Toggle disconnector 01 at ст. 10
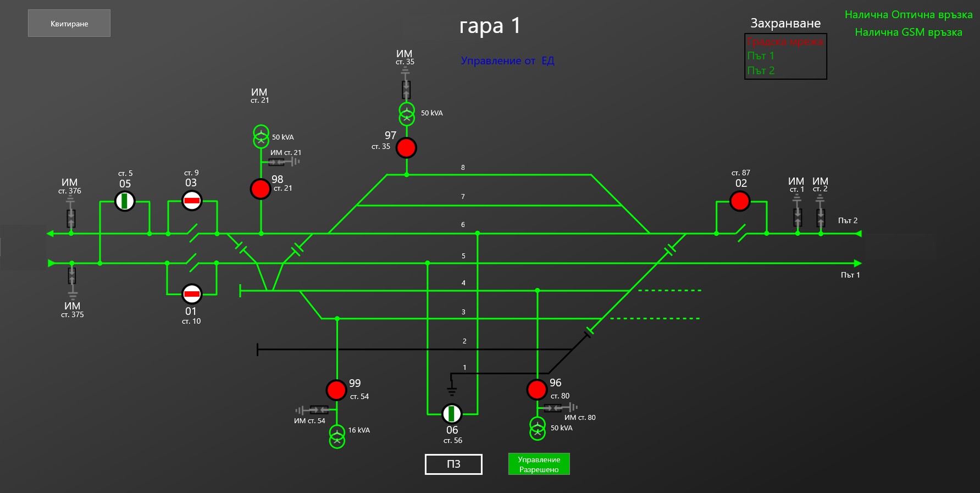The width and height of the screenshot is (980, 493). pos(192,294)
